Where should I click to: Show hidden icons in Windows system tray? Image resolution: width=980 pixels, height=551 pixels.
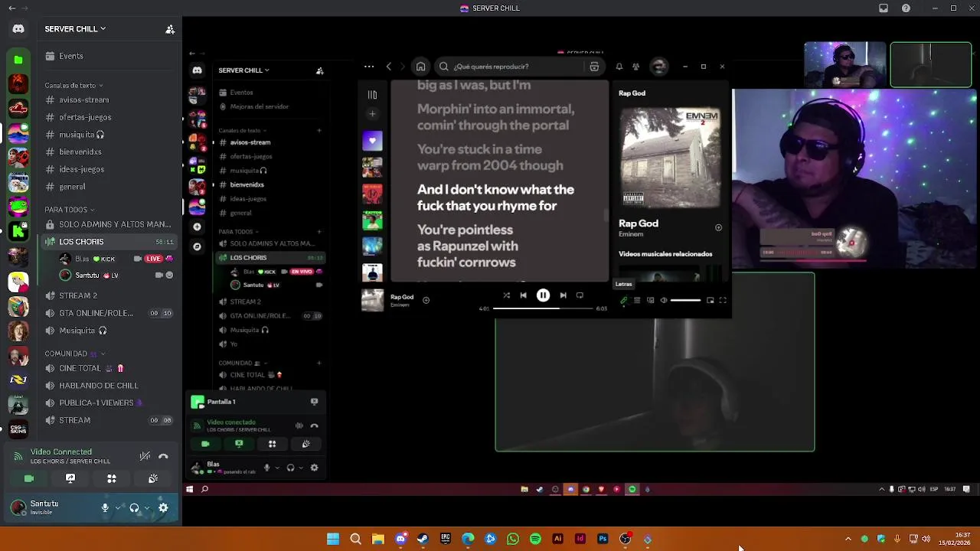(x=848, y=539)
